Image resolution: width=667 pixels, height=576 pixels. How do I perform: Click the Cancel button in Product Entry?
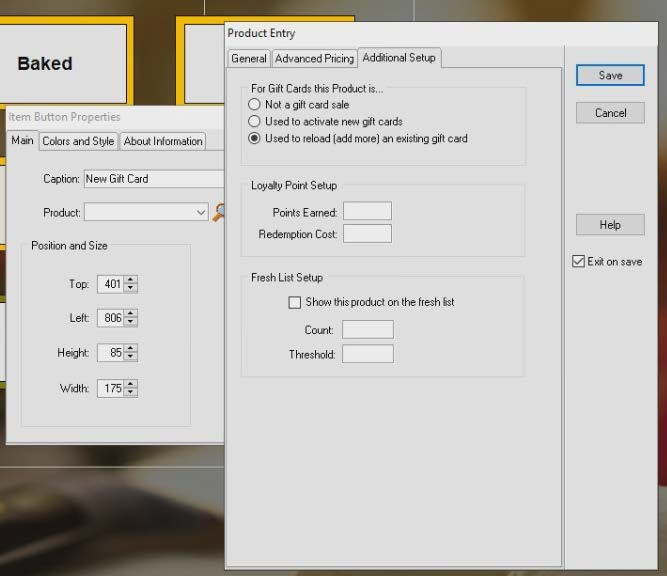(610, 113)
